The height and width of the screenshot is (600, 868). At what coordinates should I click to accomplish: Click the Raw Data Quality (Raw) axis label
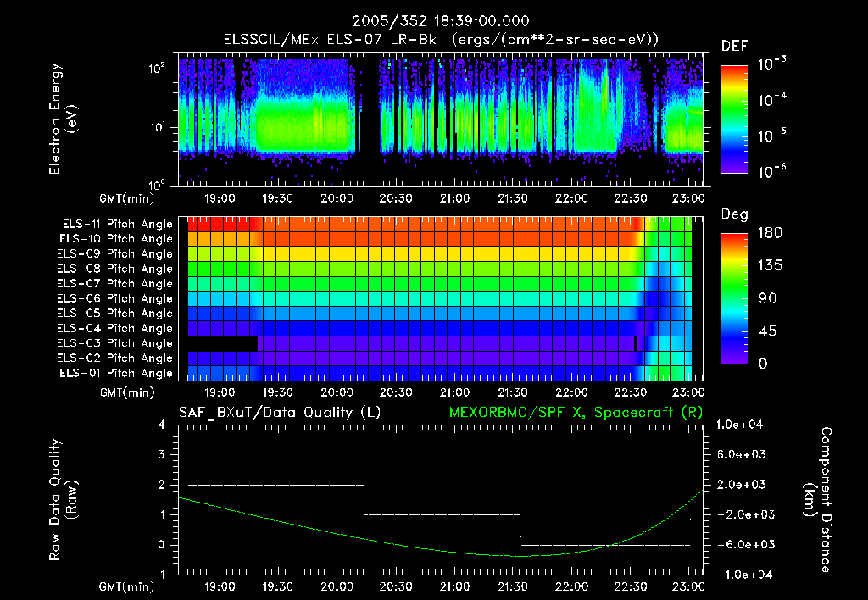63,500
